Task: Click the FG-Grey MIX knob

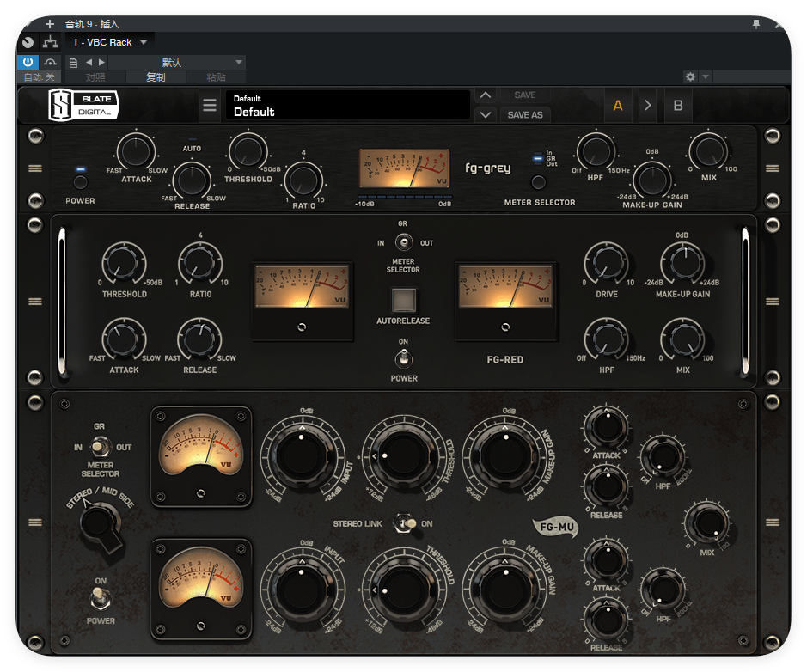Action: click(708, 152)
